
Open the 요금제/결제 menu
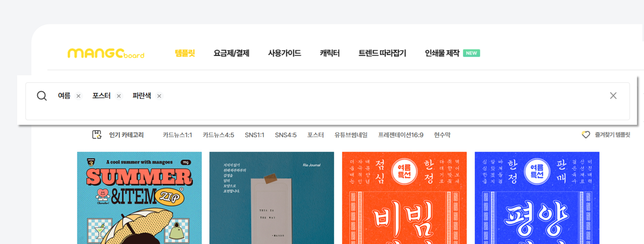tap(231, 53)
